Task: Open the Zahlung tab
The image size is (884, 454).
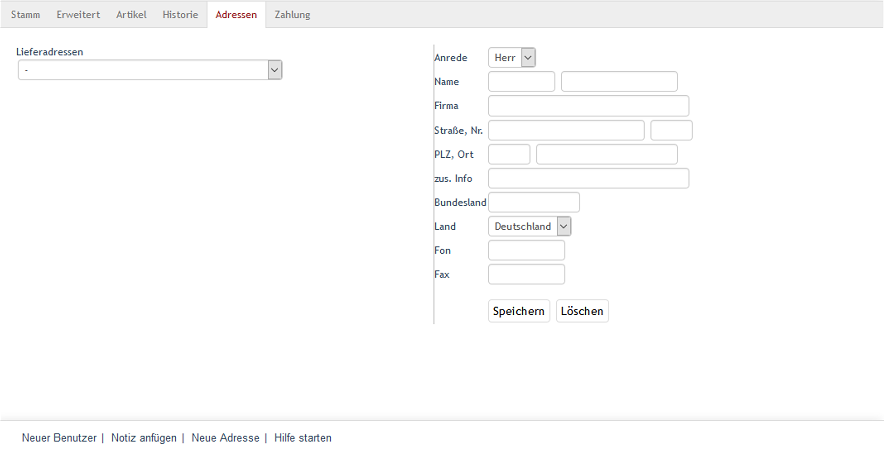Action: 292,15
